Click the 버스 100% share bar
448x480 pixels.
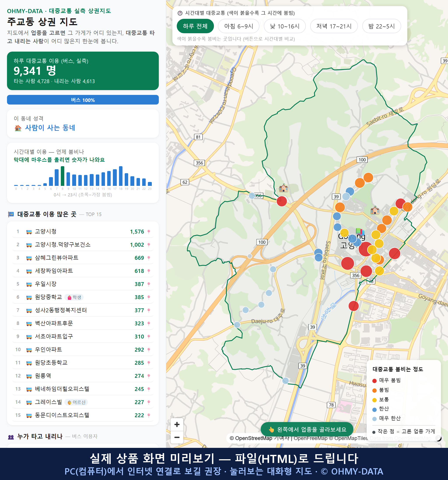(x=83, y=100)
